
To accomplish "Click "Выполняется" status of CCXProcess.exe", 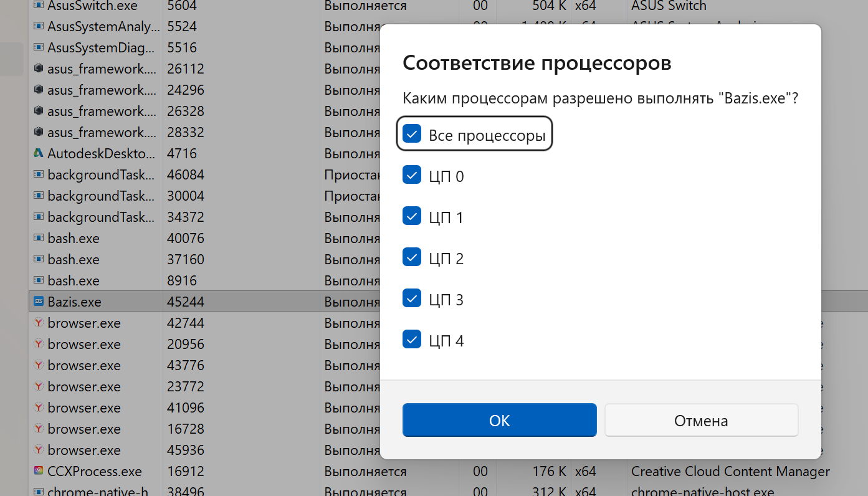I will click(x=365, y=471).
